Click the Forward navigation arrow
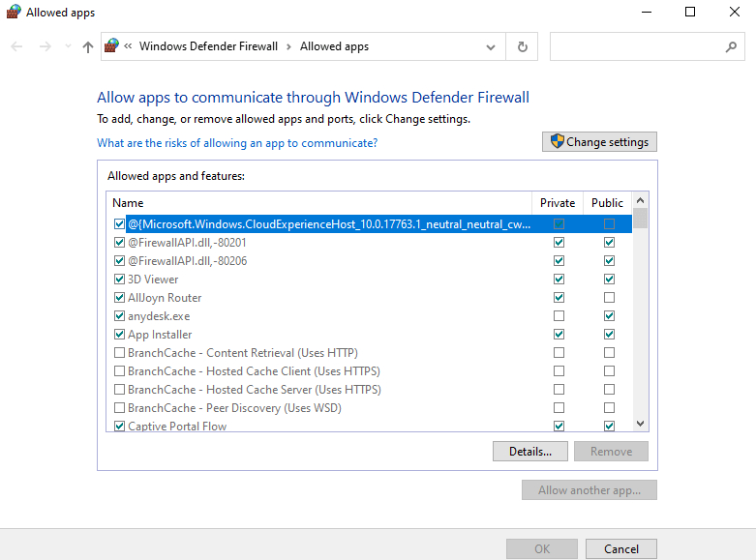756x560 pixels. (x=45, y=46)
